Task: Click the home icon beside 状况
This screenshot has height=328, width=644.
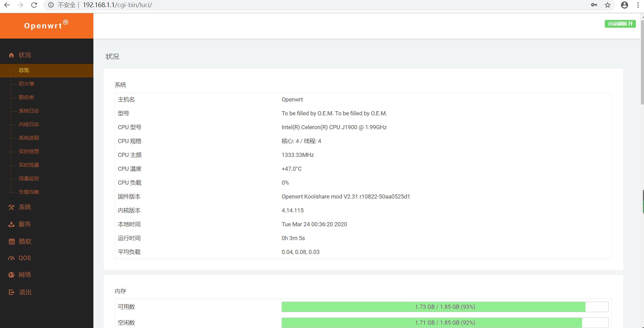Action: click(12, 55)
